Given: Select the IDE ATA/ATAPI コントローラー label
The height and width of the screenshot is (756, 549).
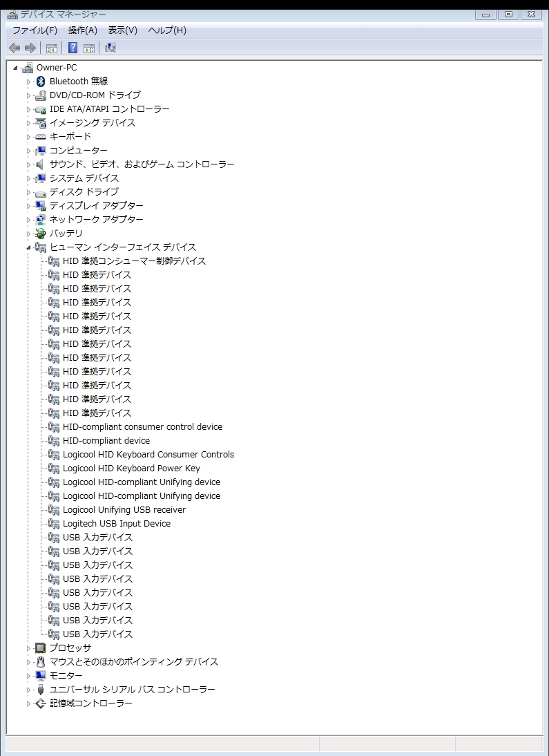Looking at the screenshot, I should tap(109, 109).
